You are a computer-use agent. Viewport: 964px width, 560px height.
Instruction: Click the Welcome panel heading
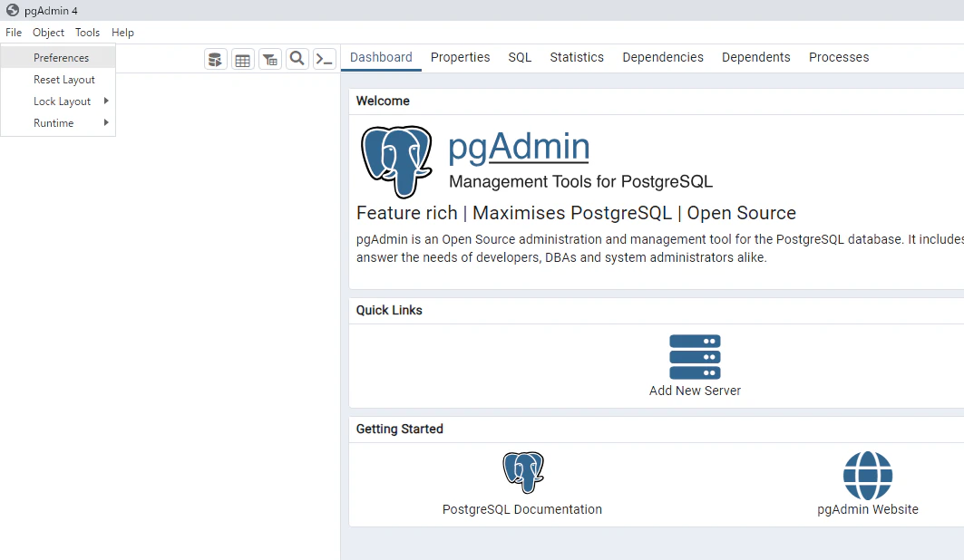383,101
